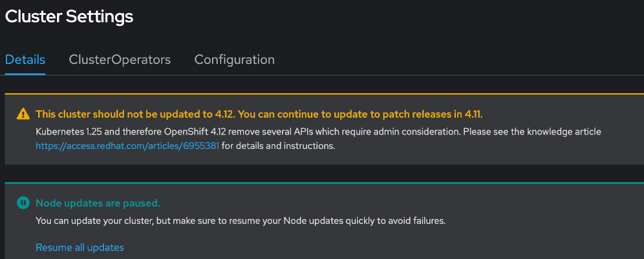The height and width of the screenshot is (259, 644).
Task: Select the Configuration tab
Action: [234, 60]
